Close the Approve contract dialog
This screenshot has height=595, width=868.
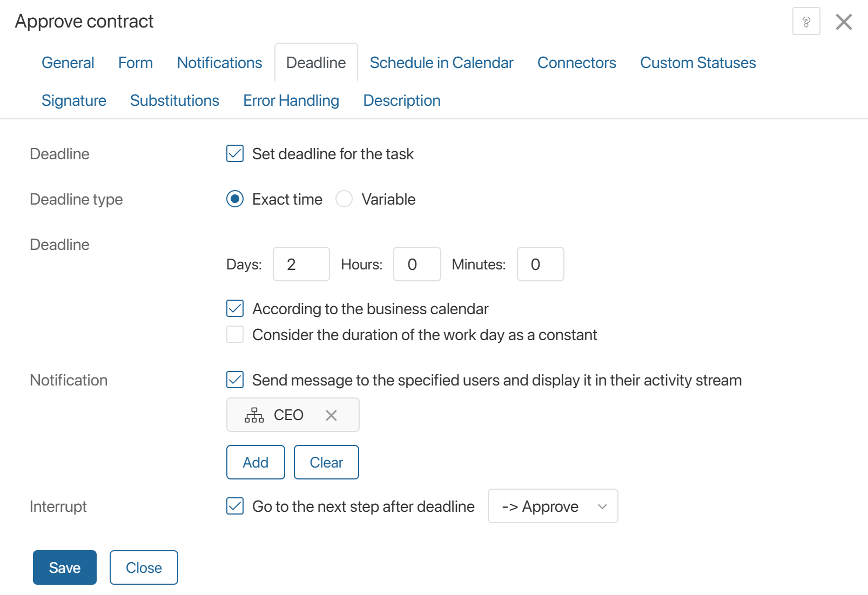point(843,22)
